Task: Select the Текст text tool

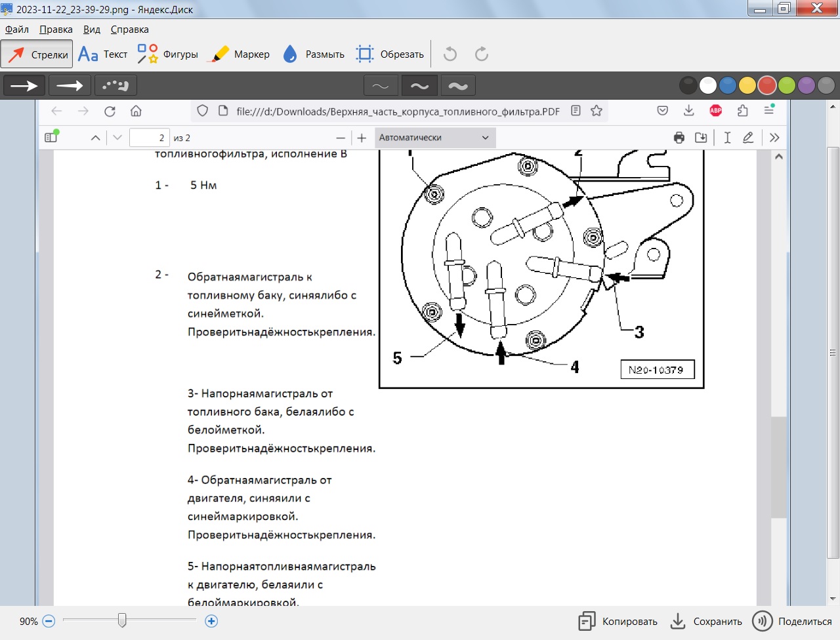Action: click(x=102, y=54)
